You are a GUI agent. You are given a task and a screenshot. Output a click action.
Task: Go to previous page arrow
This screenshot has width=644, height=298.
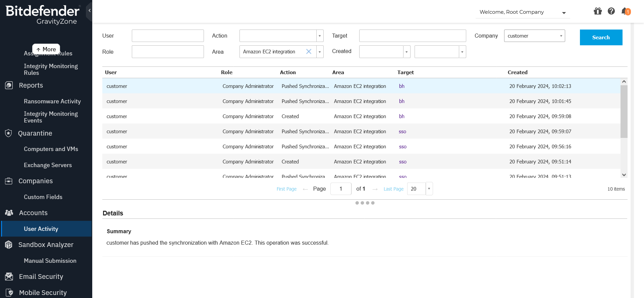pyautogui.click(x=305, y=189)
